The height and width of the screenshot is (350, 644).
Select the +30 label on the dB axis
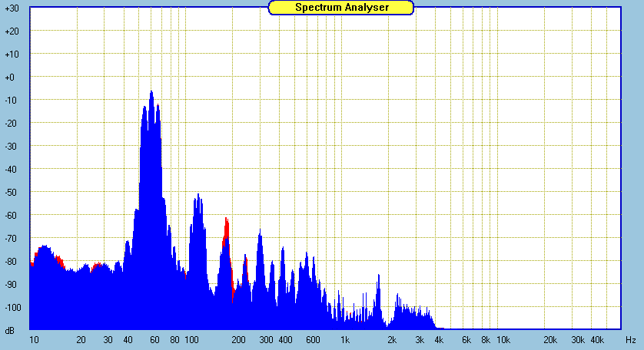[12, 8]
